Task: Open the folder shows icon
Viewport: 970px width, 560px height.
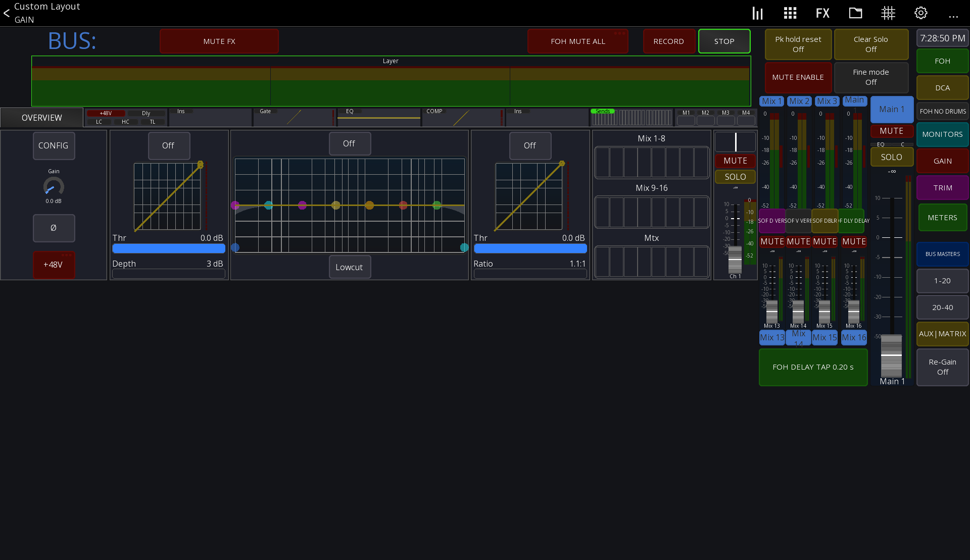Action: (x=855, y=13)
